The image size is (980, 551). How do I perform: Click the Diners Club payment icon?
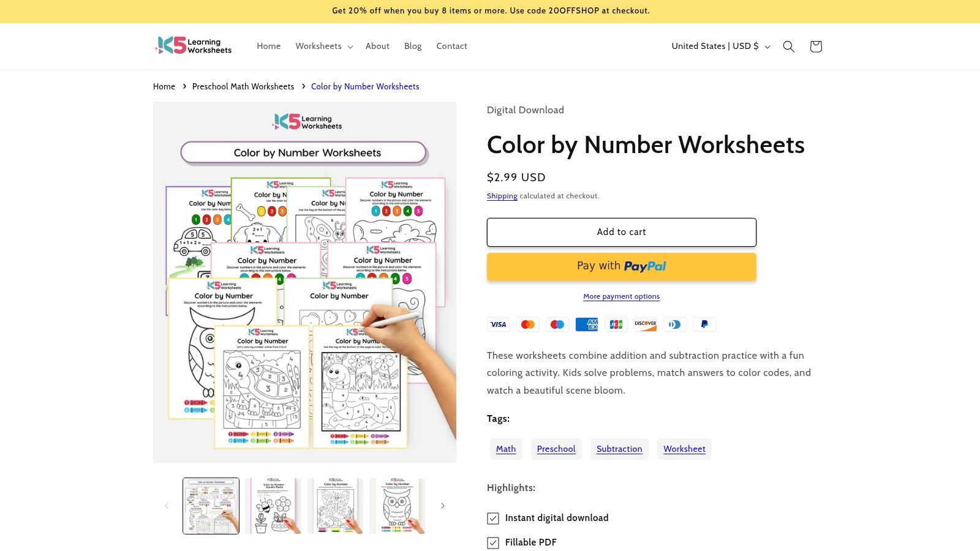tap(675, 324)
